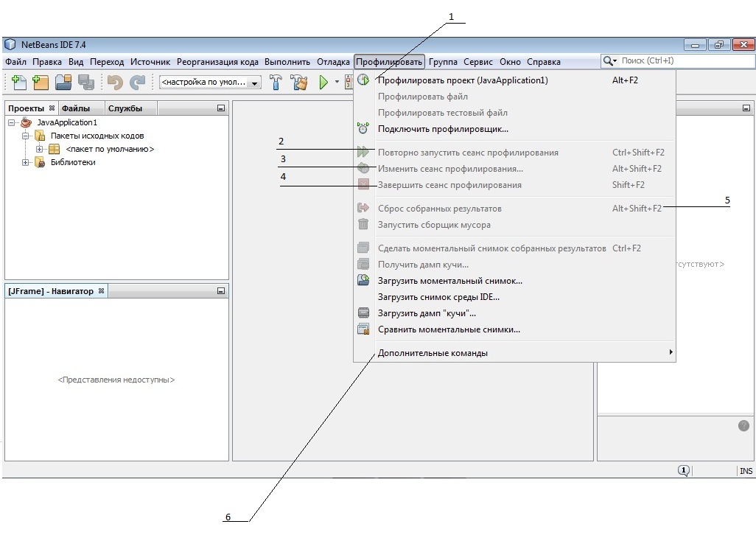Click the search magnifier icon
The image size is (756, 555).
(609, 60)
